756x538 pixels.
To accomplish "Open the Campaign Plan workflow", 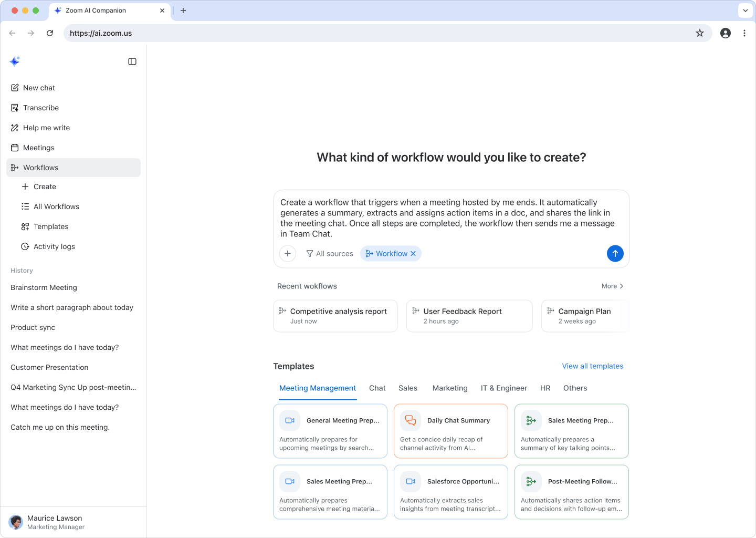I will (584, 311).
